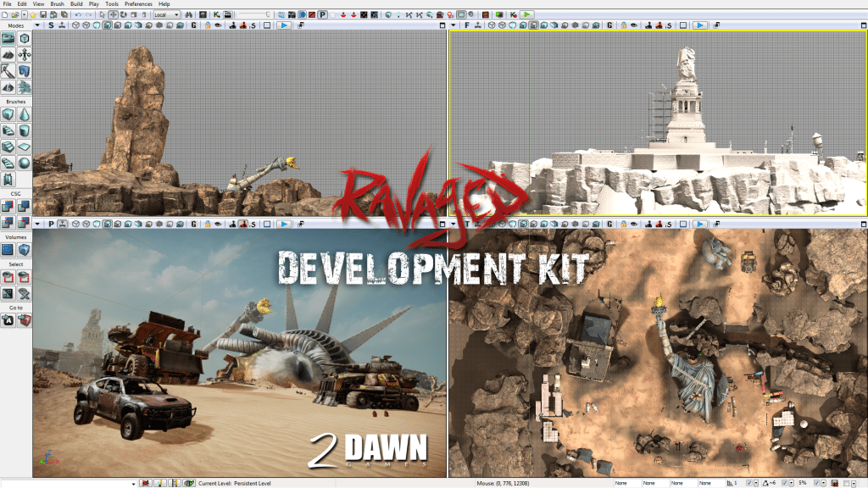This screenshot has height=488, width=868.
Task: Open scale snap dropdown next to 5%
Action: [x=824, y=483]
